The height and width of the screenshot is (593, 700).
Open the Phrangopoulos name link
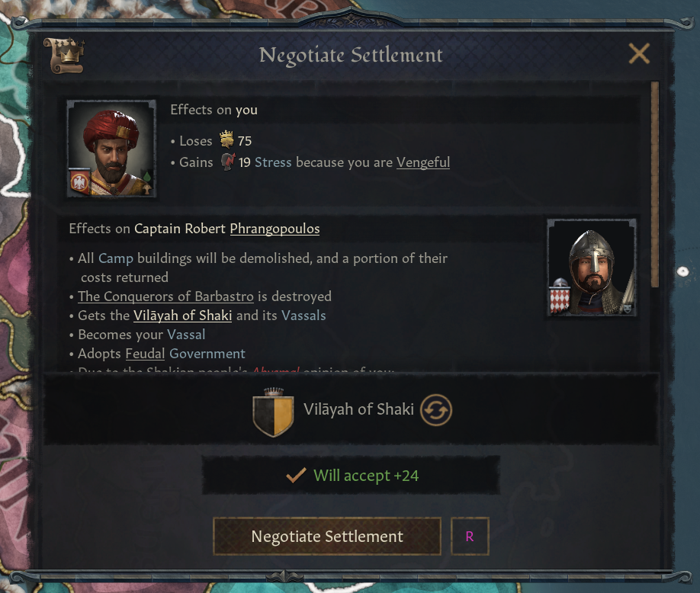tap(275, 229)
